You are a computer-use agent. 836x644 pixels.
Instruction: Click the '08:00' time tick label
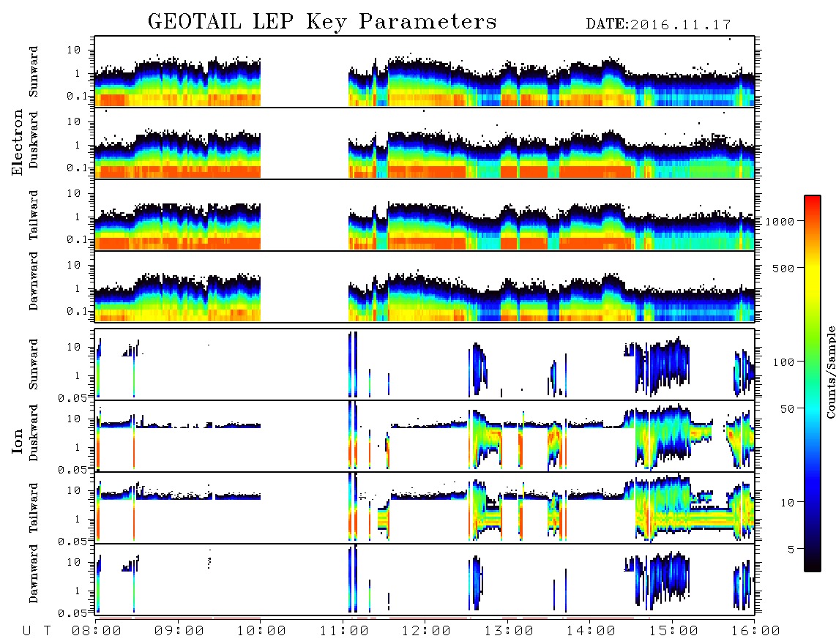point(97,632)
